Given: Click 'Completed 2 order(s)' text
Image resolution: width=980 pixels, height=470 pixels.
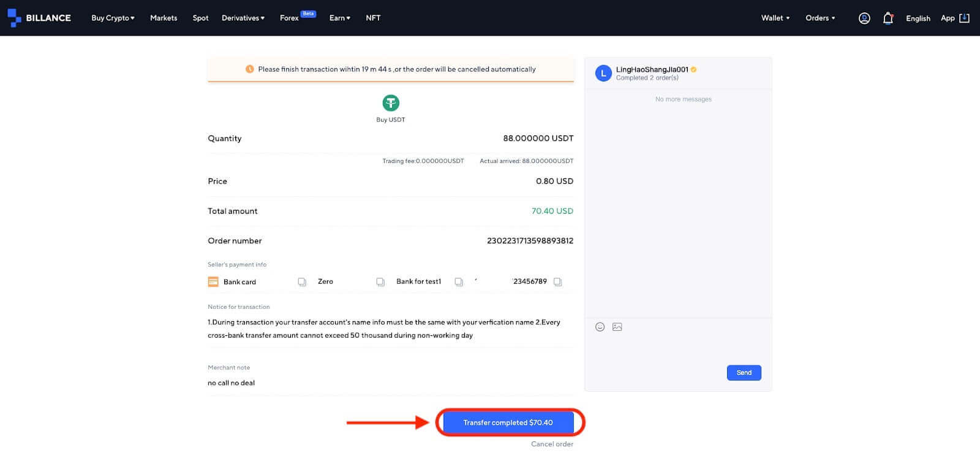Looking at the screenshot, I should [647, 78].
